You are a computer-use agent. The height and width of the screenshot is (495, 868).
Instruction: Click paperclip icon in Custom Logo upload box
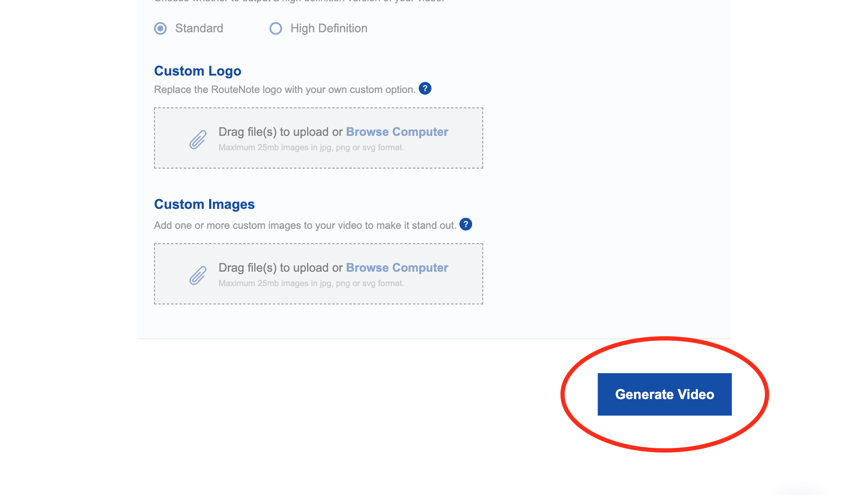pyautogui.click(x=198, y=140)
